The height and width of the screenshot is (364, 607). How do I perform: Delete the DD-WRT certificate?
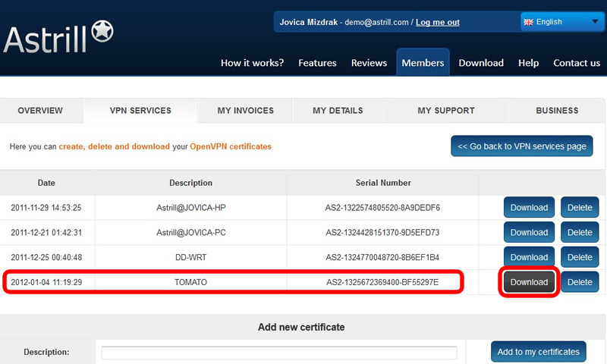click(580, 257)
